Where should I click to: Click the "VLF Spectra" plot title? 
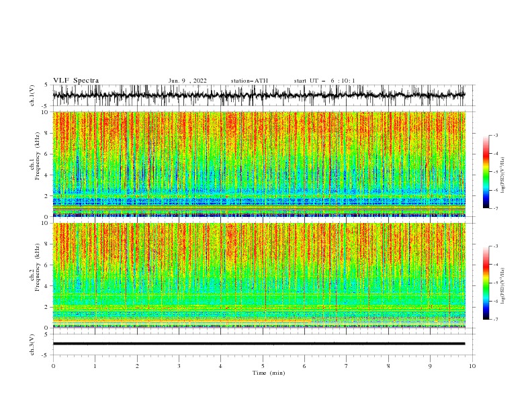pos(76,81)
